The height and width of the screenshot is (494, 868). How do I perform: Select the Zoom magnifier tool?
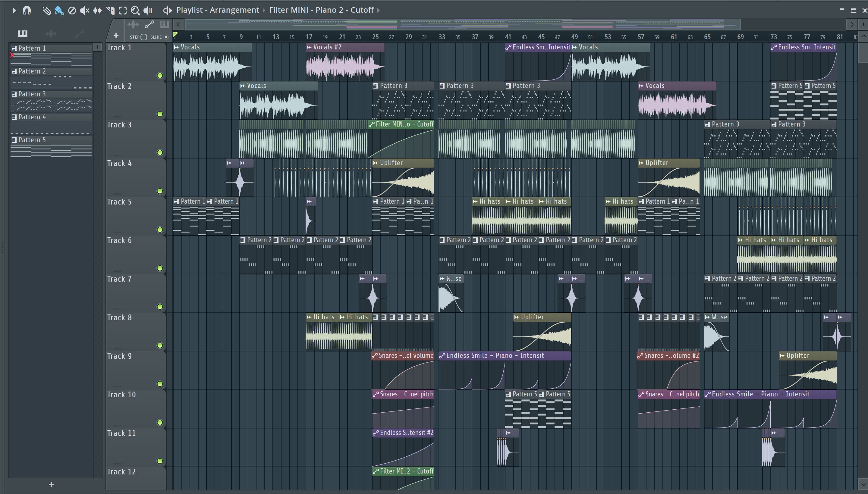point(135,11)
